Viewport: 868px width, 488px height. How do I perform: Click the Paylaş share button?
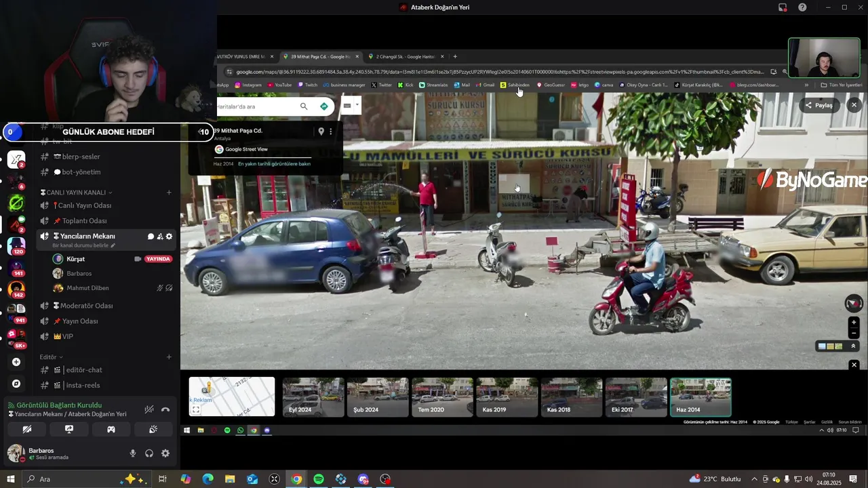point(819,105)
